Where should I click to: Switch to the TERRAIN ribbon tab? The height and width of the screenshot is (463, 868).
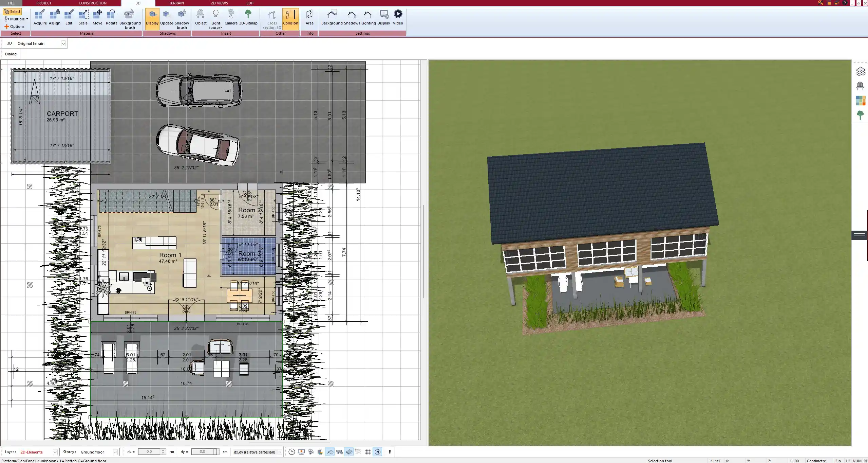pyautogui.click(x=176, y=3)
